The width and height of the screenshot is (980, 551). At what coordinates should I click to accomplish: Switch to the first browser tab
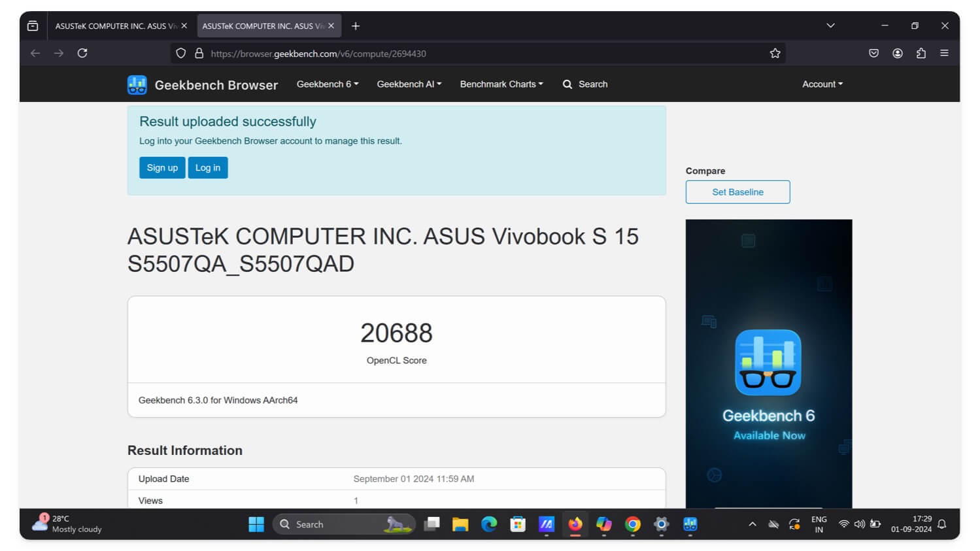click(116, 25)
